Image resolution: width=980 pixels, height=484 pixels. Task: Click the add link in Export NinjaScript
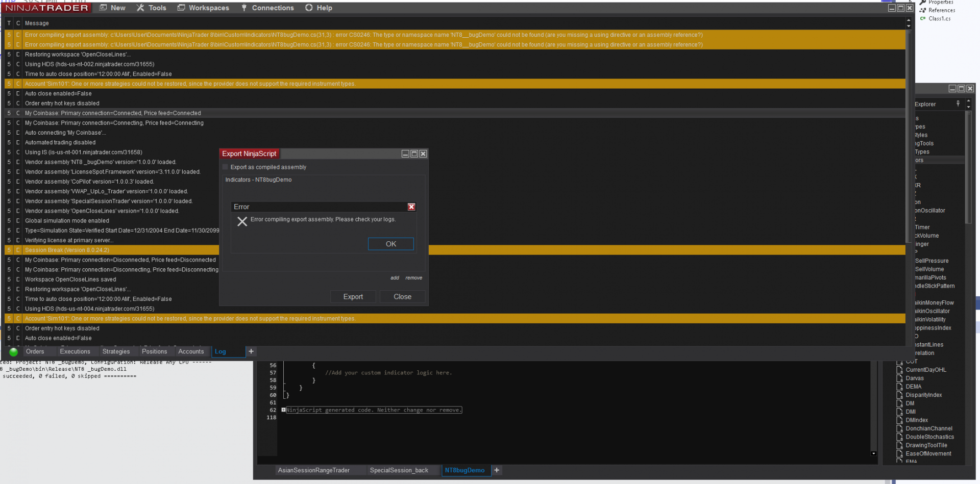395,278
